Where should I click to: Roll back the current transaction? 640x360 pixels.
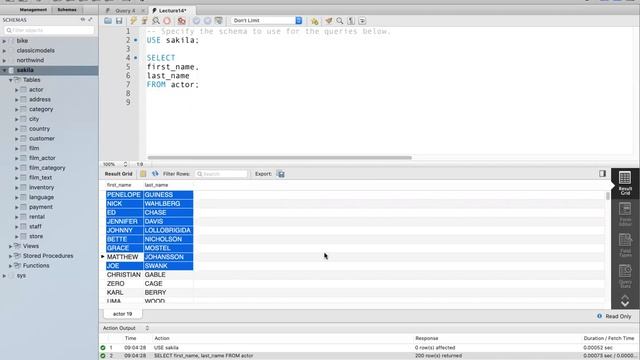pos(207,20)
